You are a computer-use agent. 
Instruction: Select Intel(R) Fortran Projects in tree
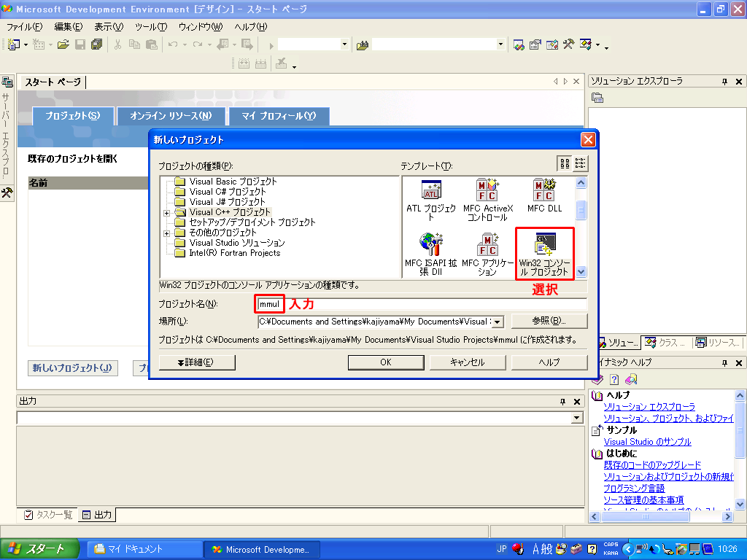(234, 253)
